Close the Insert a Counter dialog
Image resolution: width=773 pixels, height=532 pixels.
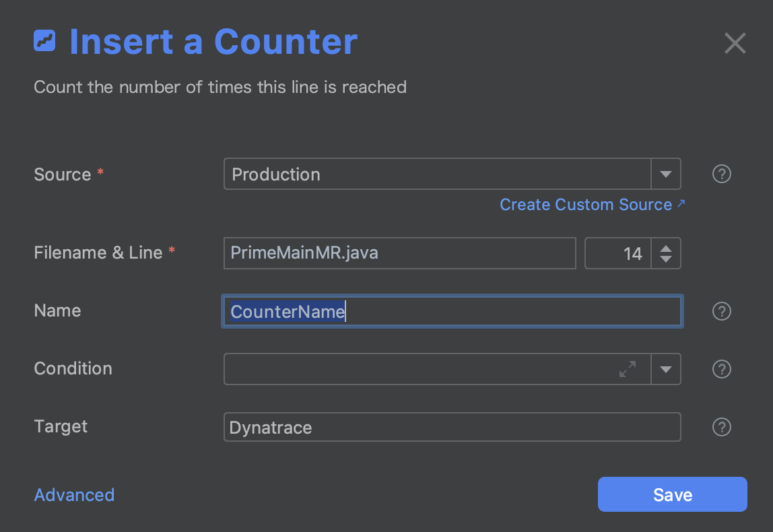[735, 43]
